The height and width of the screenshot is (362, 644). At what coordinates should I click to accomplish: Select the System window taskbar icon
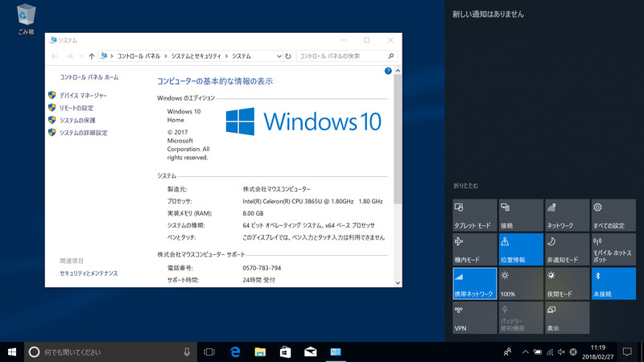tap(336, 352)
